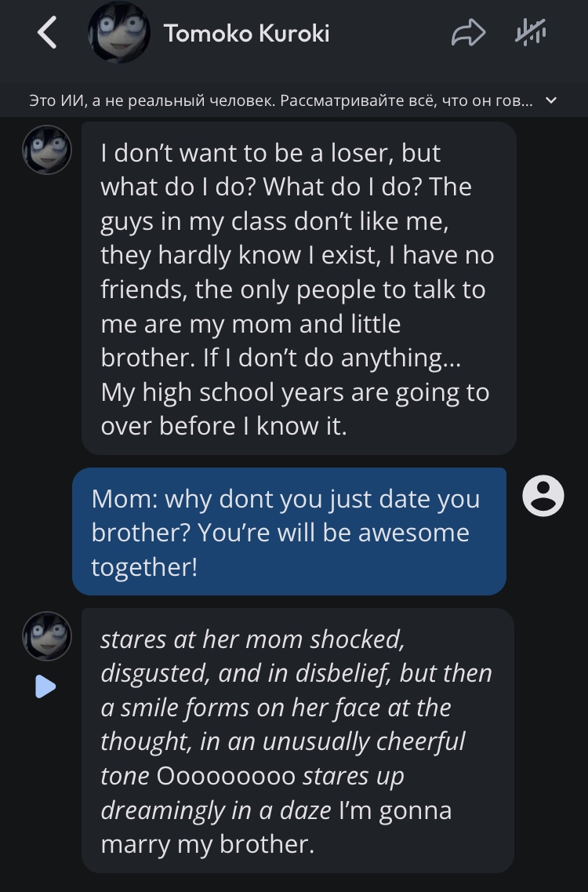
Task: Play audio of the last reply
Action: [45, 686]
